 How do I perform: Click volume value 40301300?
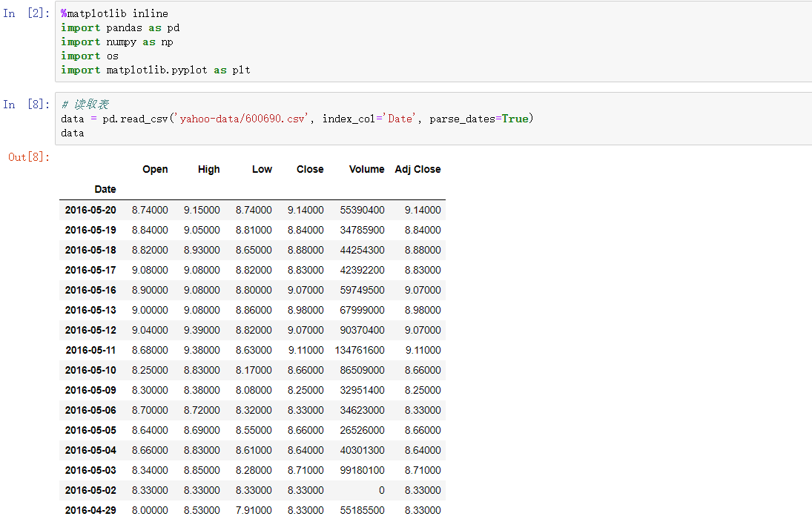tap(363, 450)
